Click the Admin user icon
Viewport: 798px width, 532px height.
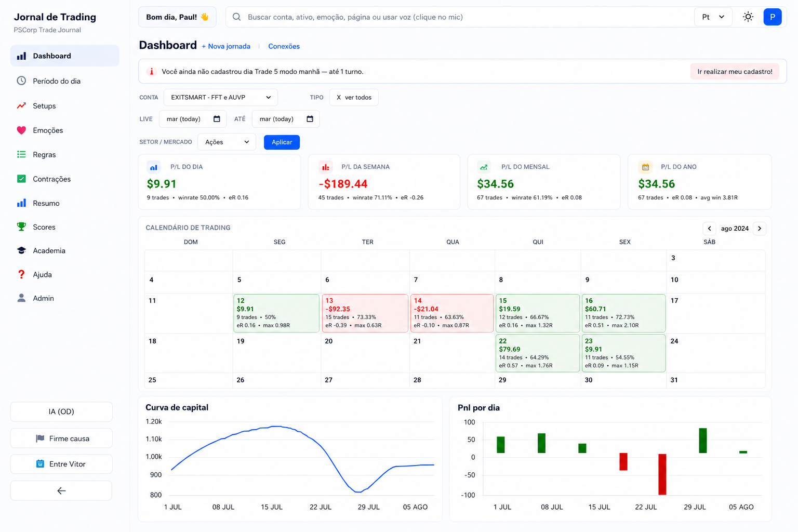coord(21,298)
